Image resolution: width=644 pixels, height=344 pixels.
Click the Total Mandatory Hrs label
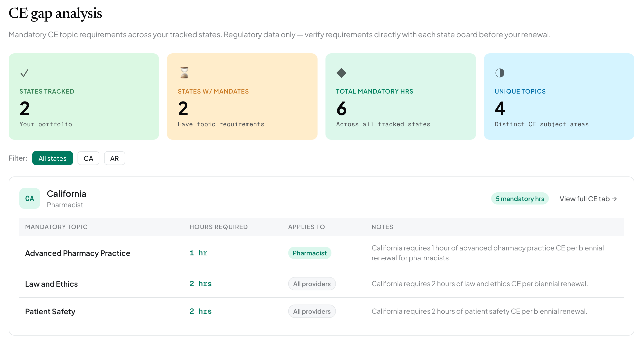coord(374,91)
